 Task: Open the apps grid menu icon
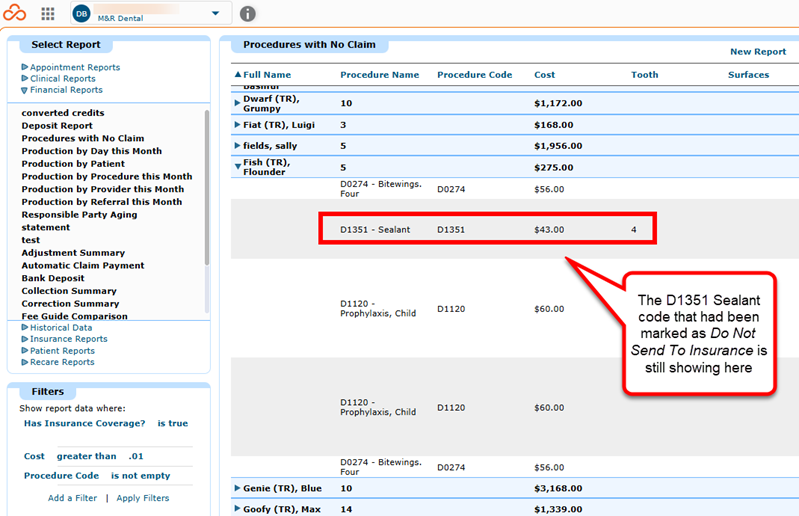(48, 14)
